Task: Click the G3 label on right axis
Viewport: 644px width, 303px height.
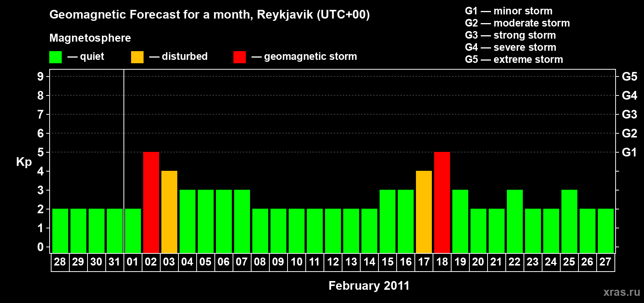Action: pyautogui.click(x=630, y=114)
